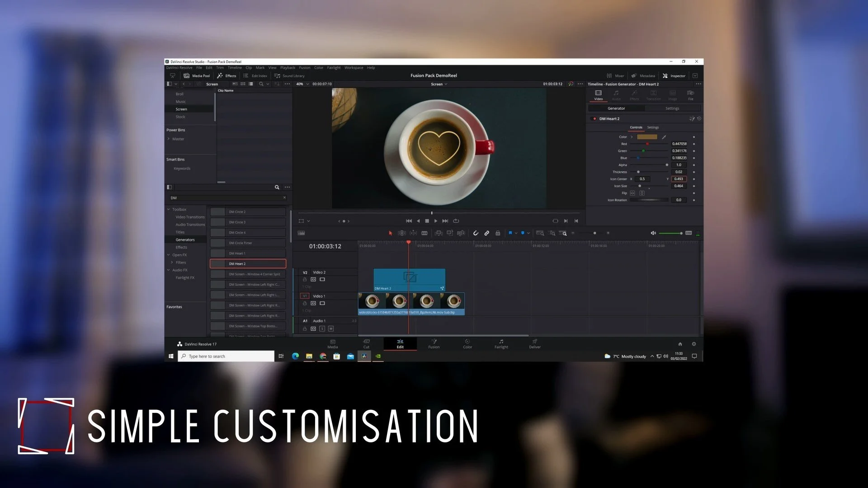This screenshot has width=868, height=488.
Task: Click the Custom Zoom icon
Action: [x=563, y=233]
